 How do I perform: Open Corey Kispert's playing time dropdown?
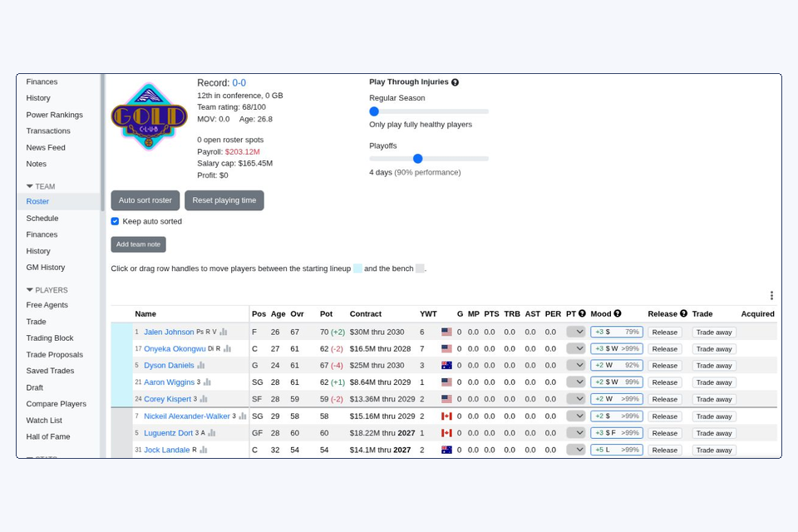click(x=575, y=399)
